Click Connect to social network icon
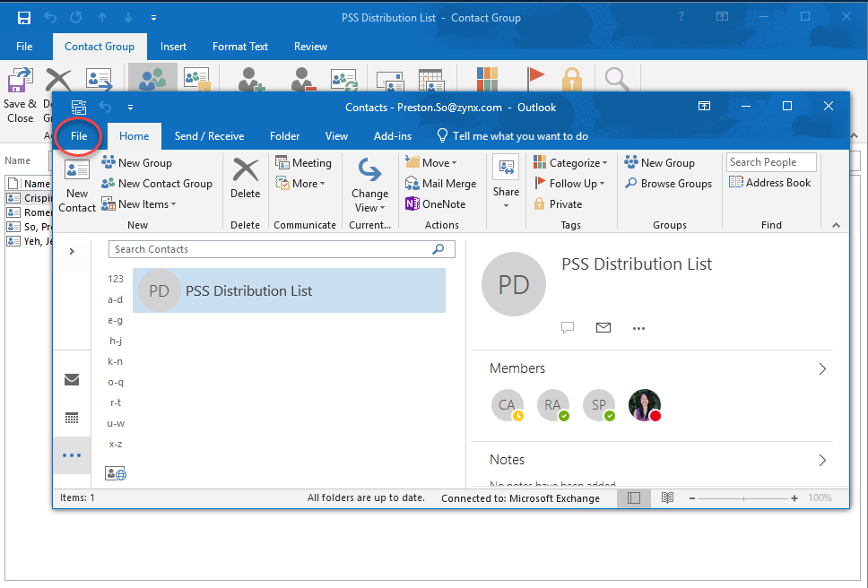Screen dimensions: 868x588 point(116,473)
